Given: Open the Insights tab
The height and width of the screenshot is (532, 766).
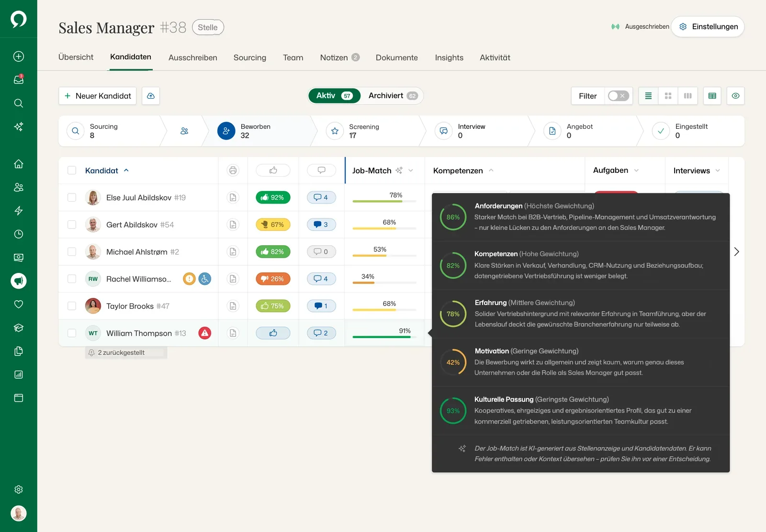Looking at the screenshot, I should [449, 57].
